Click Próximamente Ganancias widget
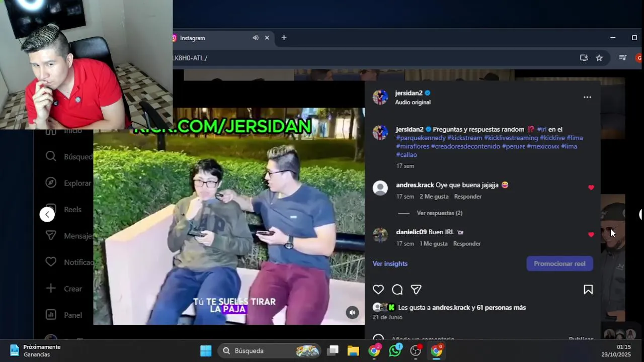The image size is (644, 362). tap(35, 351)
